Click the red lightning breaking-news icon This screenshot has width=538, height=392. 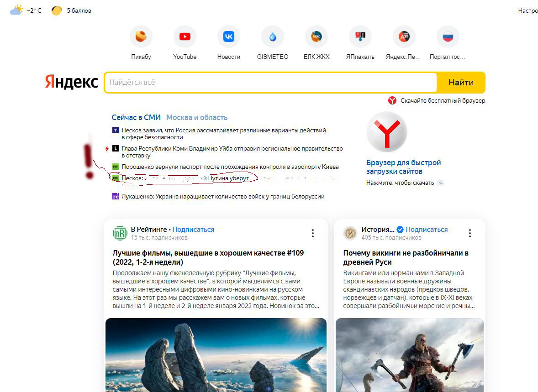[x=107, y=148]
